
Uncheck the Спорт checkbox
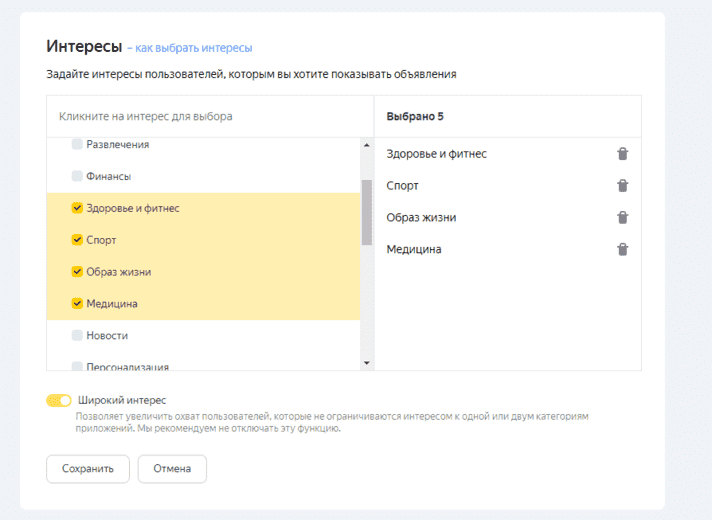pos(77,240)
